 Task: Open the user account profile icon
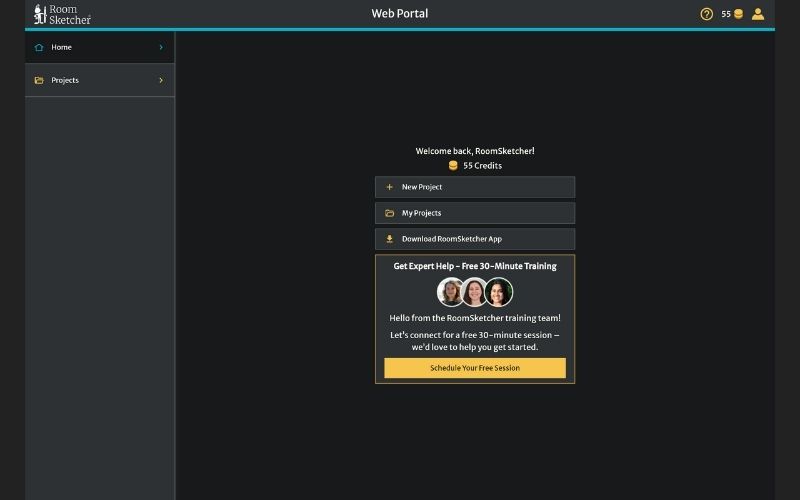(x=758, y=14)
